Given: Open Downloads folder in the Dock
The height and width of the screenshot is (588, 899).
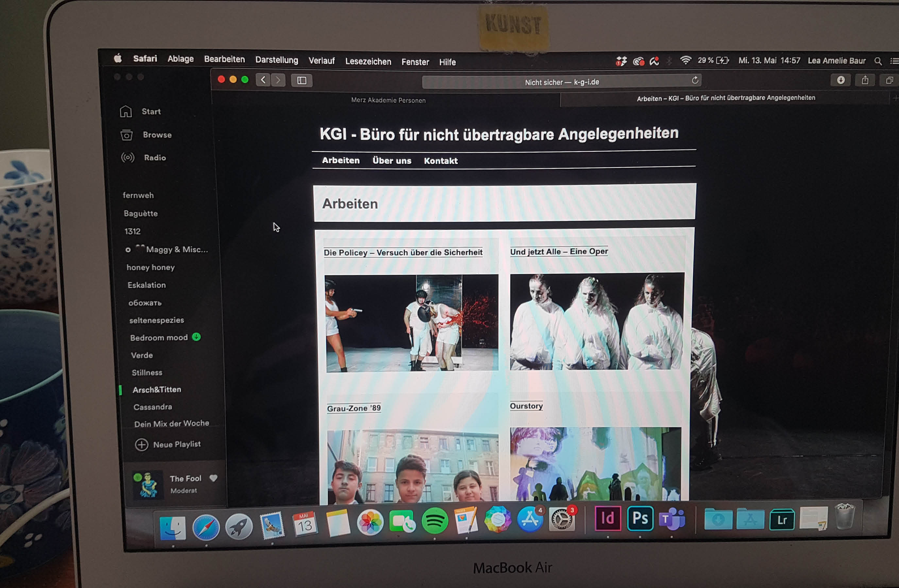Looking at the screenshot, I should pos(718,519).
